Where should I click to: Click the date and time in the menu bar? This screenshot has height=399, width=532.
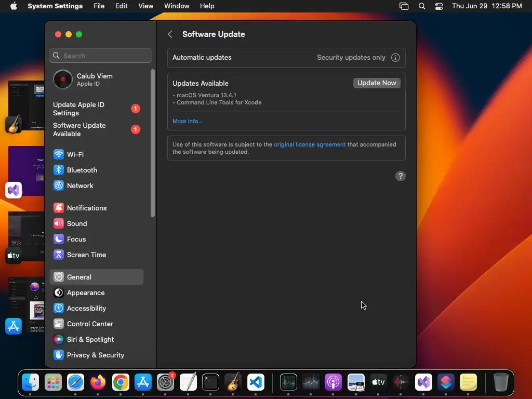487,6
